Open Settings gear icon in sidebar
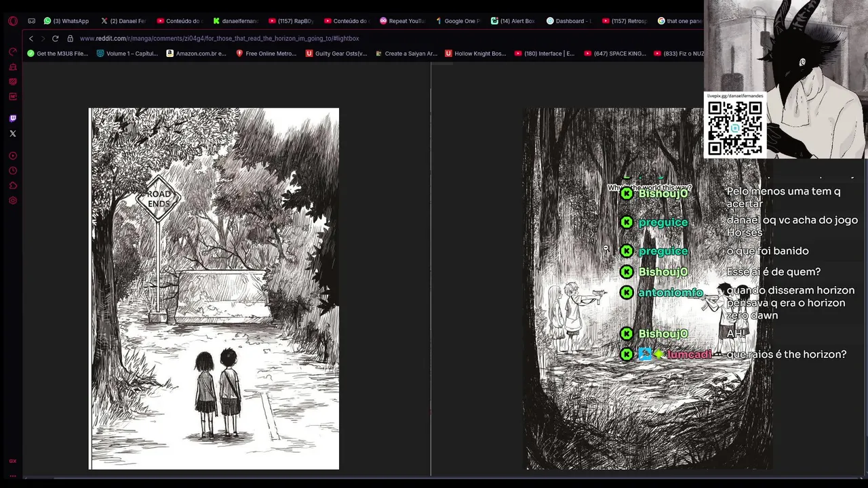Viewport: 868px width, 488px height. [12, 201]
